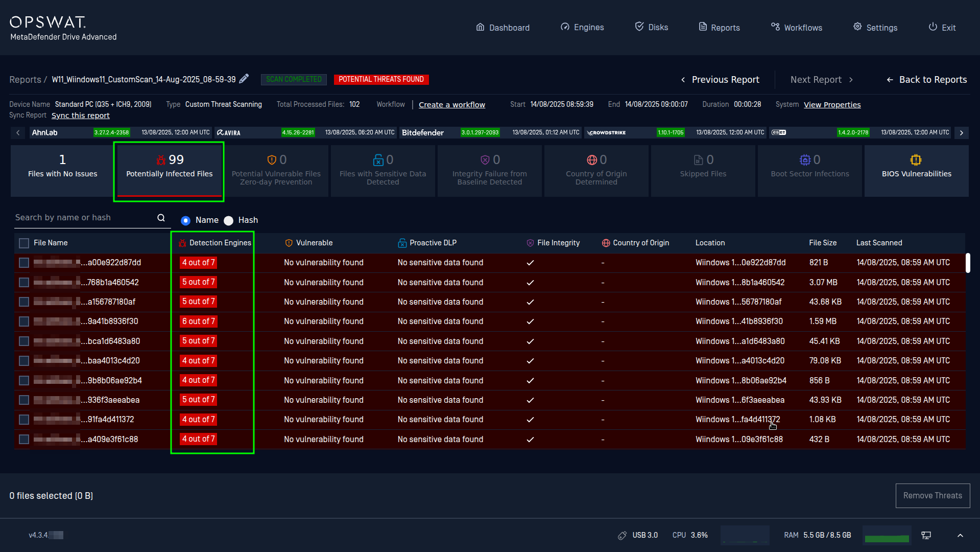
Task: Check the row ending baa4013c4d20
Action: (x=24, y=361)
